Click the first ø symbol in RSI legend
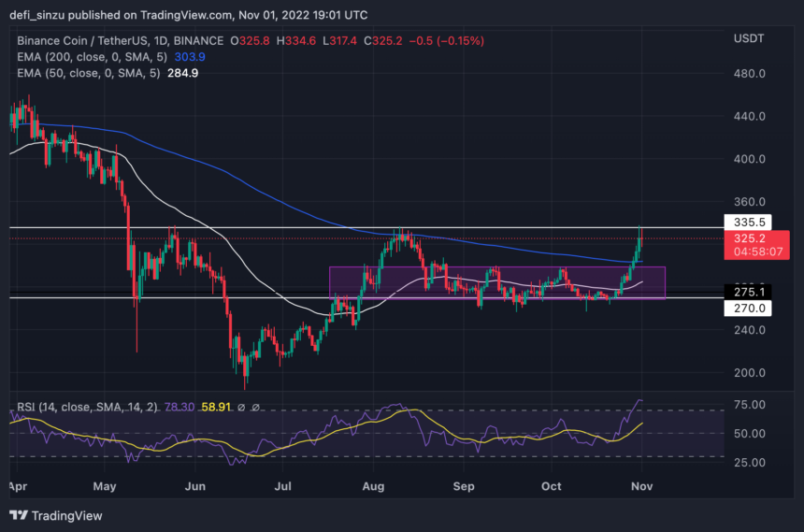 [x=242, y=408]
